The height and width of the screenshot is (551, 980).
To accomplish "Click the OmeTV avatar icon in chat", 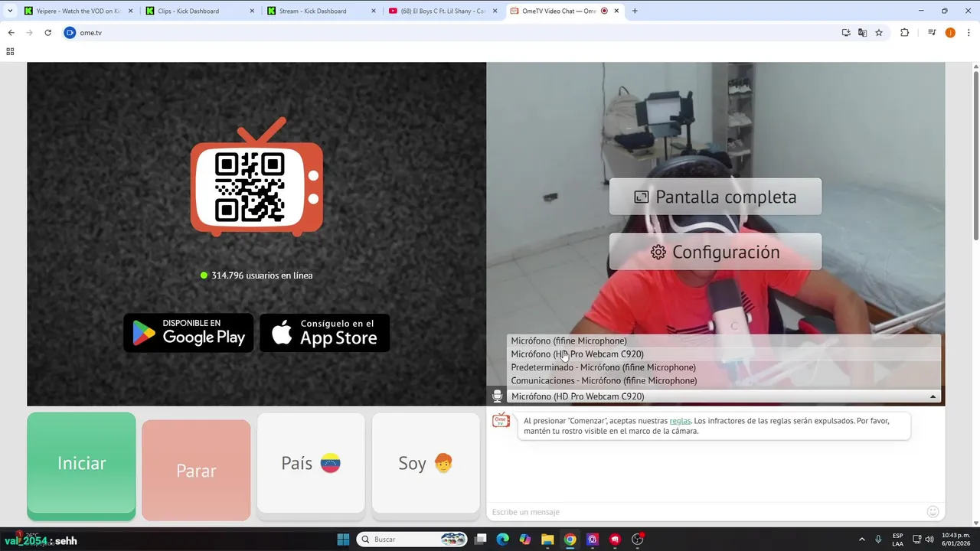I will [x=501, y=420].
